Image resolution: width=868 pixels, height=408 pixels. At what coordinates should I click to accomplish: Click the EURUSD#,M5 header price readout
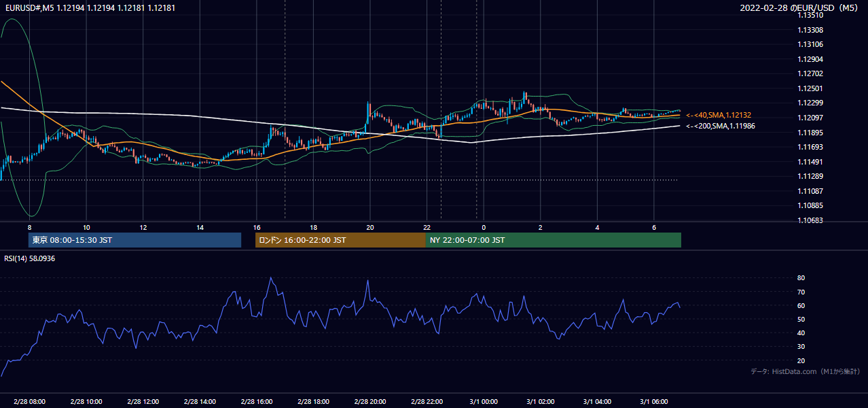coord(90,7)
